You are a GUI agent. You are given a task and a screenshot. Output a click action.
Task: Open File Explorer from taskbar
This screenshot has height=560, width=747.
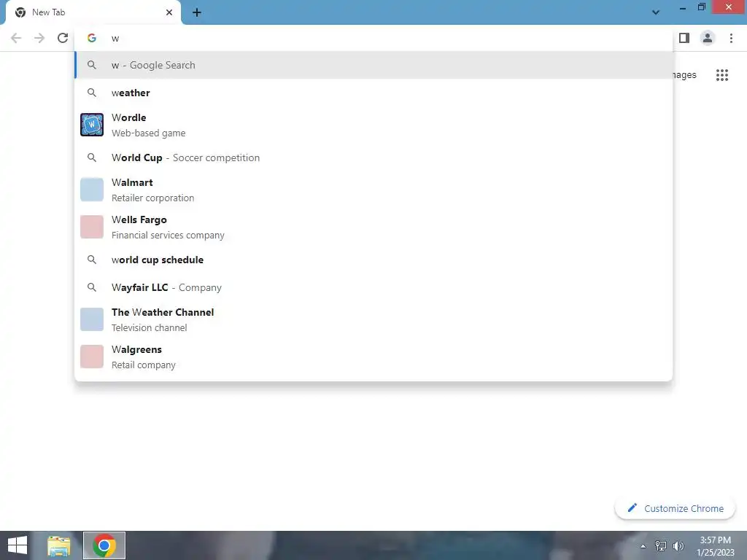pos(58,545)
